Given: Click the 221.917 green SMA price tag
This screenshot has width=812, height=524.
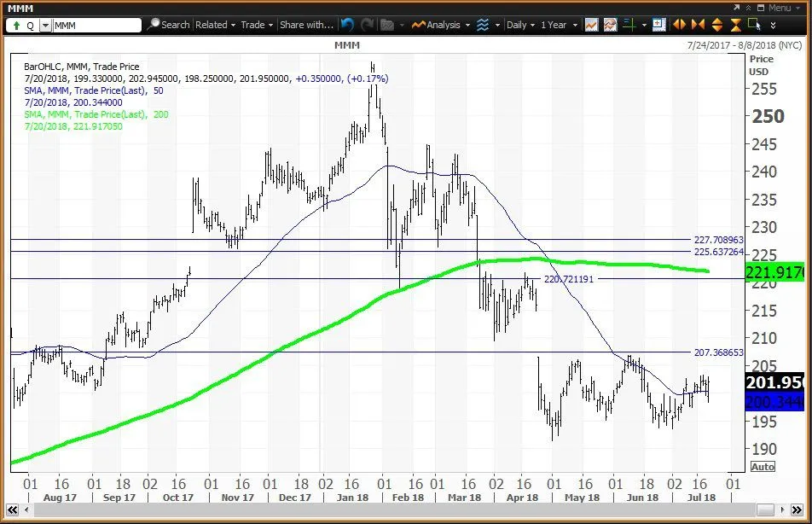Looking at the screenshot, I should 774,272.
